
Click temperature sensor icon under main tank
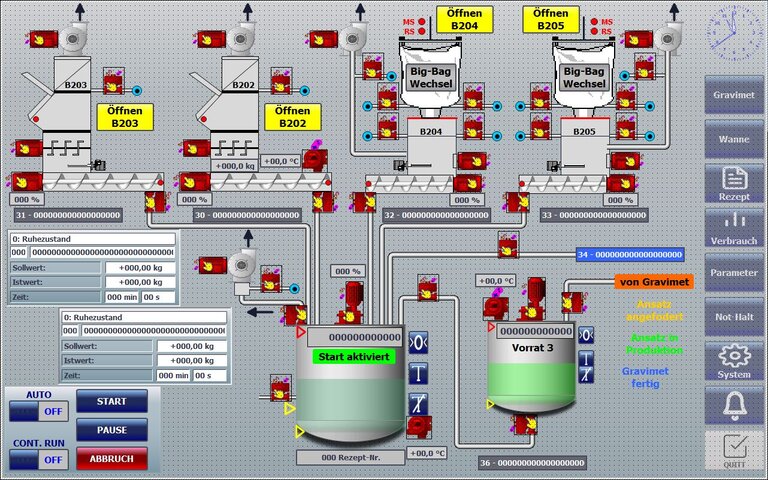tap(419, 427)
